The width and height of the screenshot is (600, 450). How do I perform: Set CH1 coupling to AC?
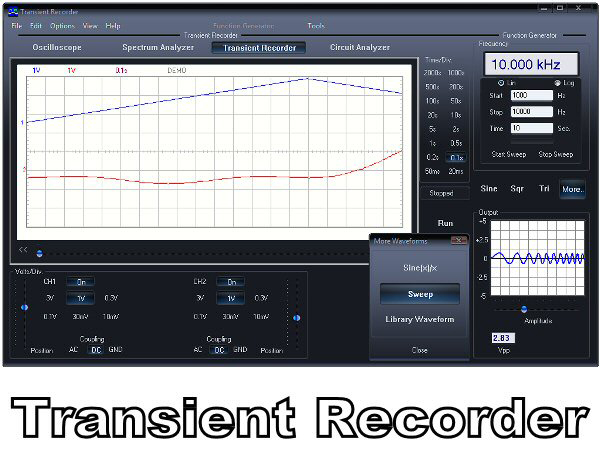(73, 350)
